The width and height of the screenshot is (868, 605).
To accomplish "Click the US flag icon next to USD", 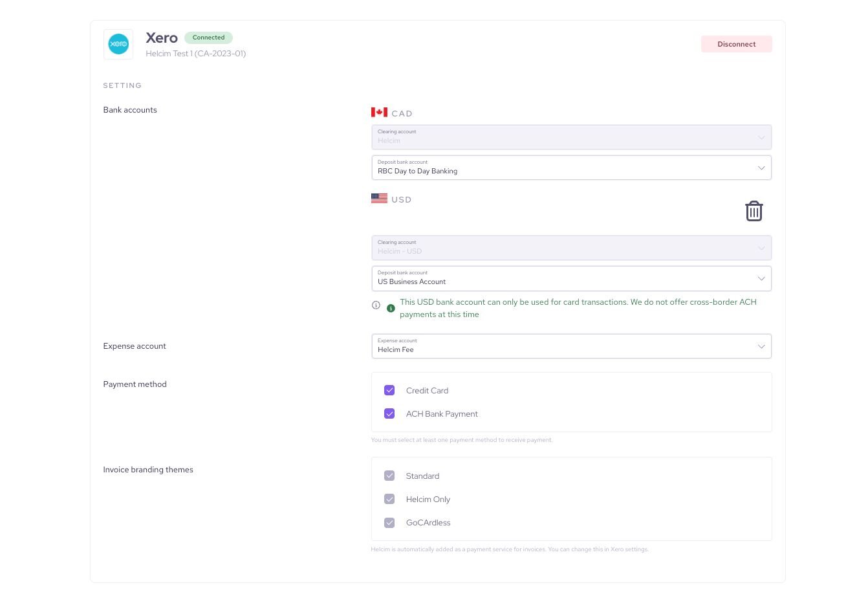I will pyautogui.click(x=379, y=199).
